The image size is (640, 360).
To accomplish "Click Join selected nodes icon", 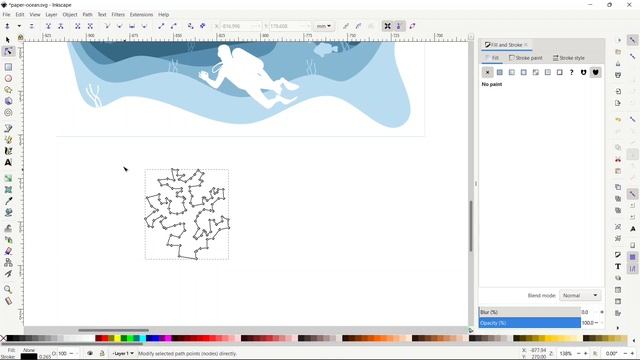I will point(48,26).
